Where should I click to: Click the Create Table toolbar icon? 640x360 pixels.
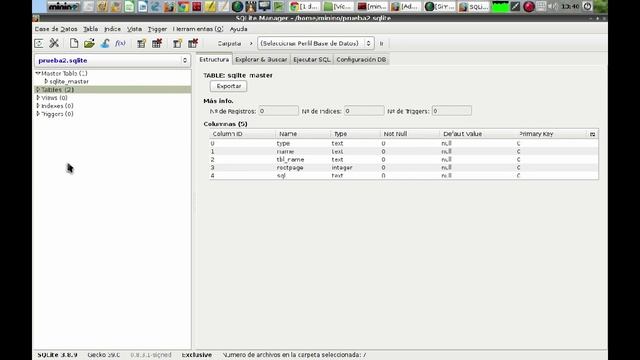141,43
